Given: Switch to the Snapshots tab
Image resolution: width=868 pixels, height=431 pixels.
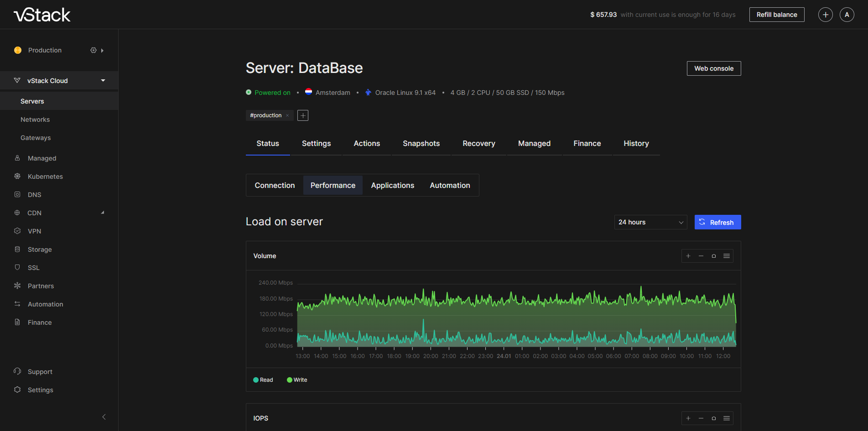Looking at the screenshot, I should pyautogui.click(x=421, y=143).
